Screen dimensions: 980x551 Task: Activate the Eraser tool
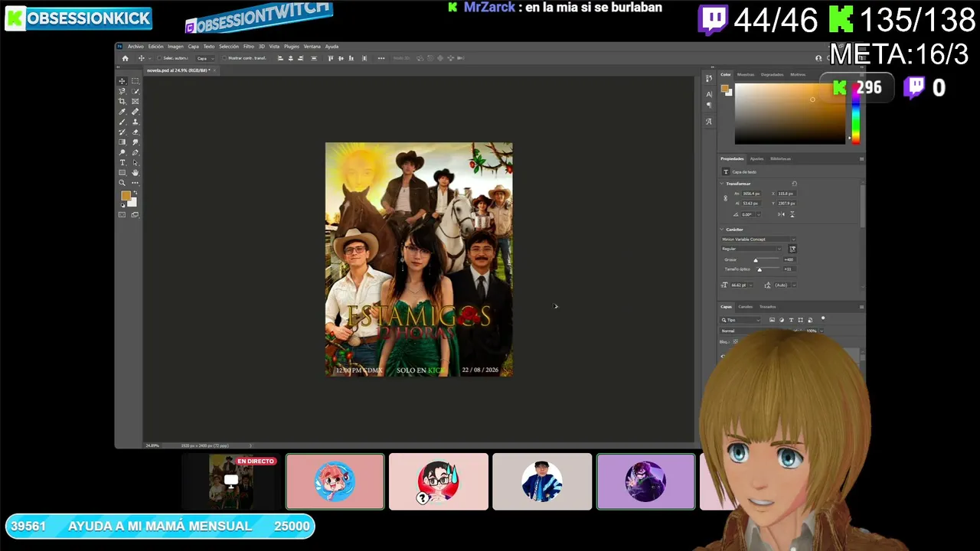(136, 132)
